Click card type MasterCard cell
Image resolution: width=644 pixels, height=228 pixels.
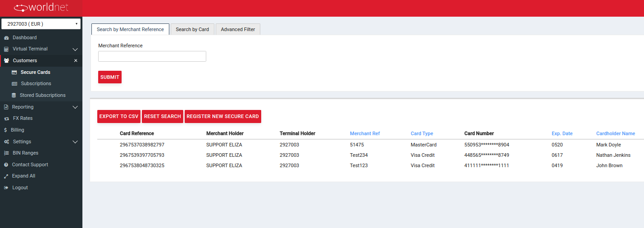pyautogui.click(x=424, y=145)
